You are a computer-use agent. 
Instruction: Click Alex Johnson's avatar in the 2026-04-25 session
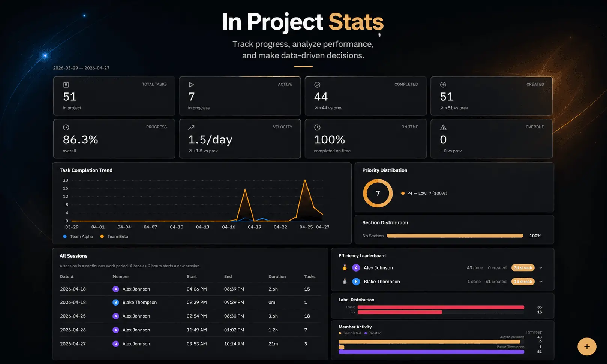click(116, 316)
